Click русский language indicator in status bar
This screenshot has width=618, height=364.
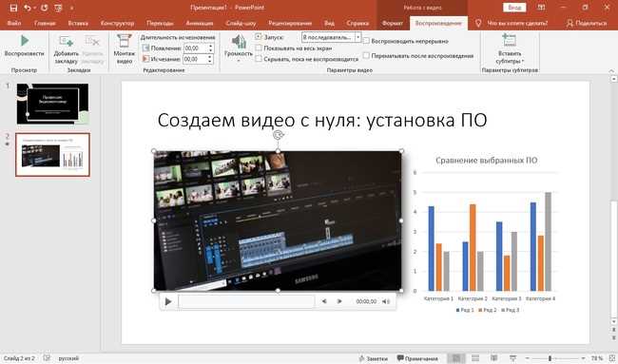68,358
